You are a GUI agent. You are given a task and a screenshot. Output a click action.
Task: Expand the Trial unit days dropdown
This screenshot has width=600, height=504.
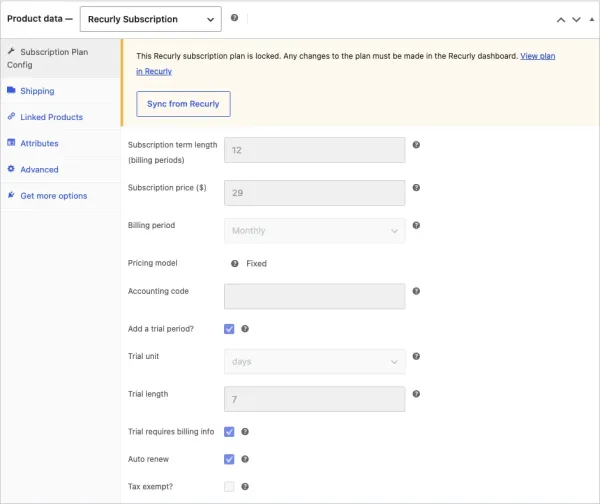tap(315, 362)
